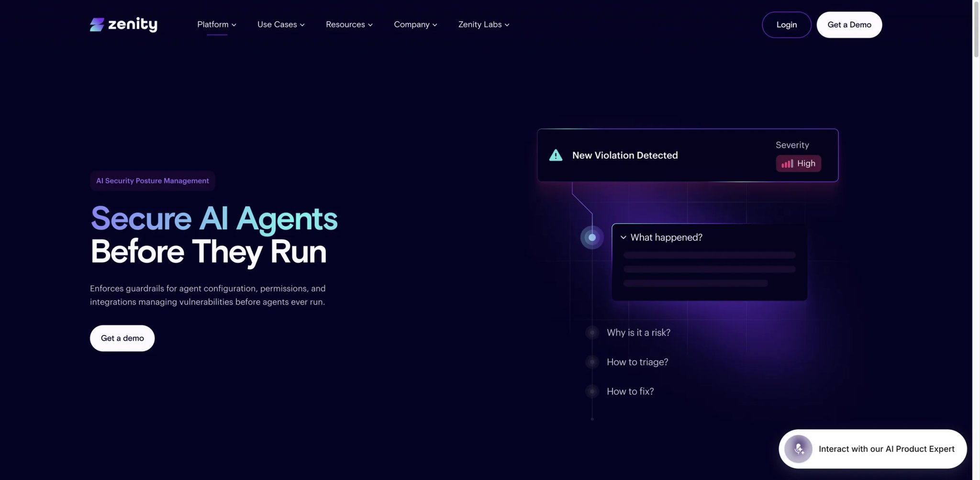Screen dimensions: 980x480
Task: Click the page vertical scrollbar thumb
Action: click(976, 30)
